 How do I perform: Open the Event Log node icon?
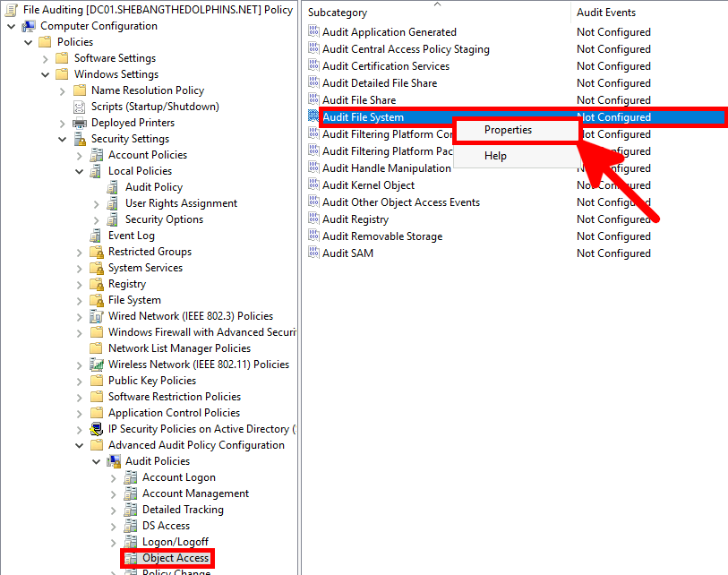[97, 235]
